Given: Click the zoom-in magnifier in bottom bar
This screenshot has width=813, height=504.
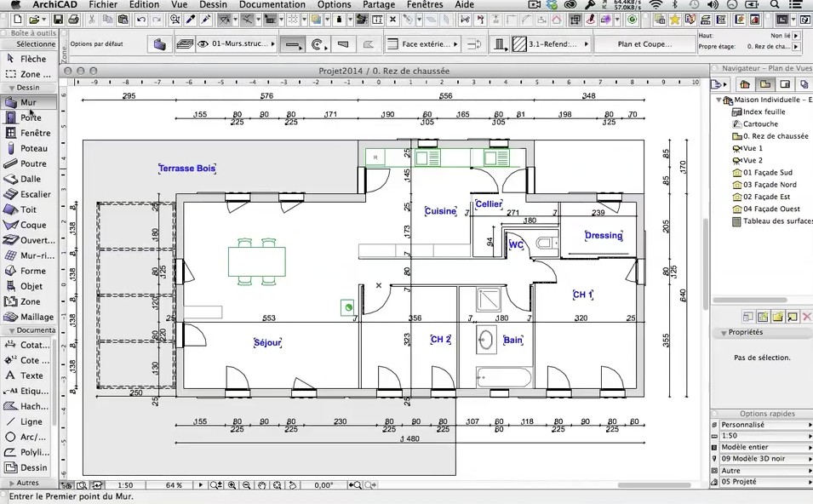Looking at the screenshot, I should point(232,485).
